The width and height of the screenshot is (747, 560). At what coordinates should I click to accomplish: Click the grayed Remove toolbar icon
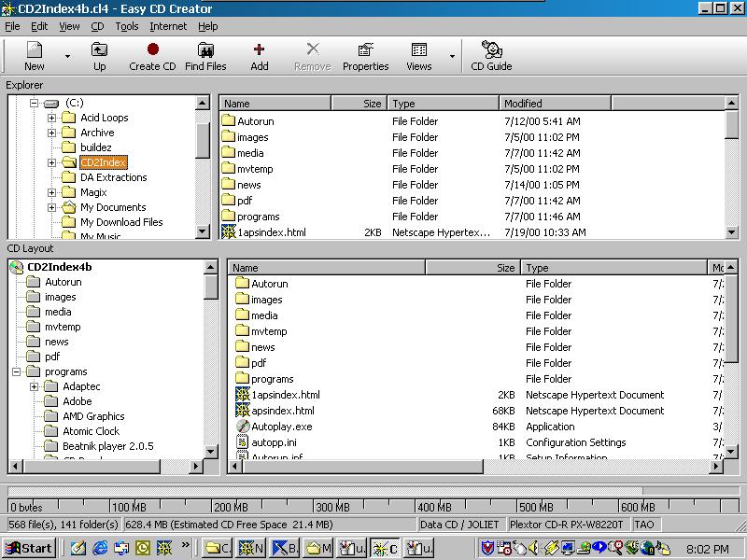(x=313, y=56)
